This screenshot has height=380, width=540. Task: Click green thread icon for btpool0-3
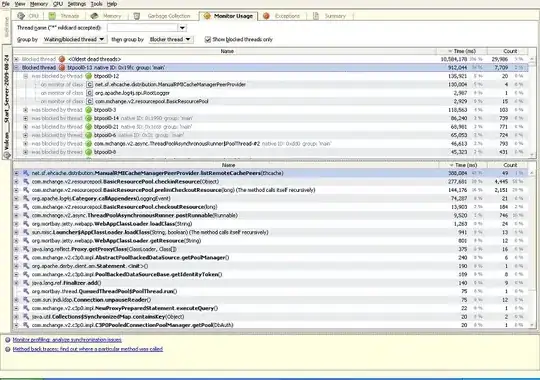[x=89, y=110]
